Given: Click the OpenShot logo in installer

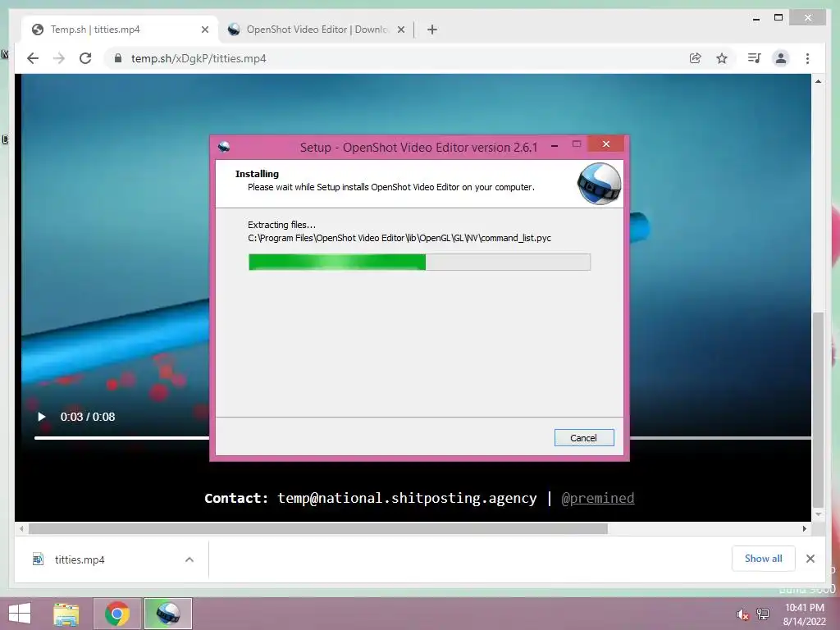Looking at the screenshot, I should (599, 184).
